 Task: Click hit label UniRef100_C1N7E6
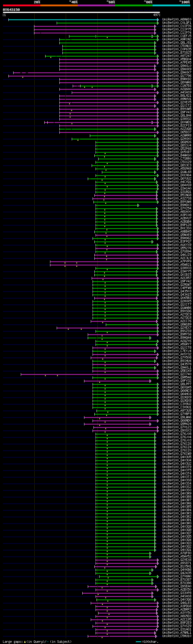point(177,86)
